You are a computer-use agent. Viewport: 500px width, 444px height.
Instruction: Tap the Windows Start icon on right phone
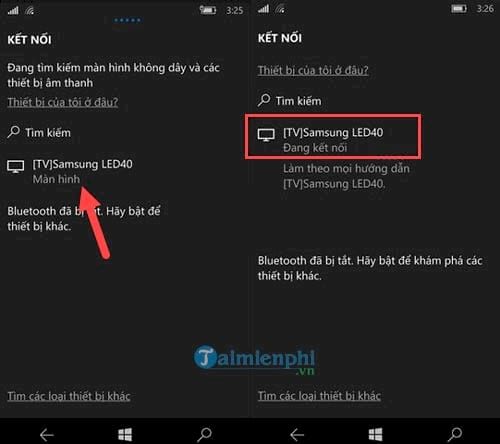click(x=375, y=434)
